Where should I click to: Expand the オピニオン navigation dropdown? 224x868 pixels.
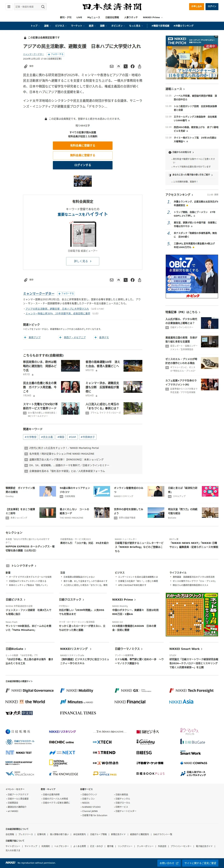point(118,26)
